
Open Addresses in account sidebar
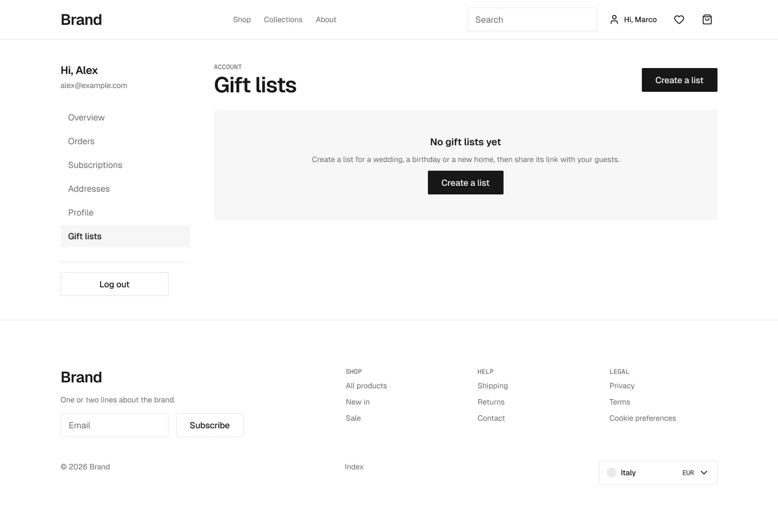pyautogui.click(x=125, y=188)
